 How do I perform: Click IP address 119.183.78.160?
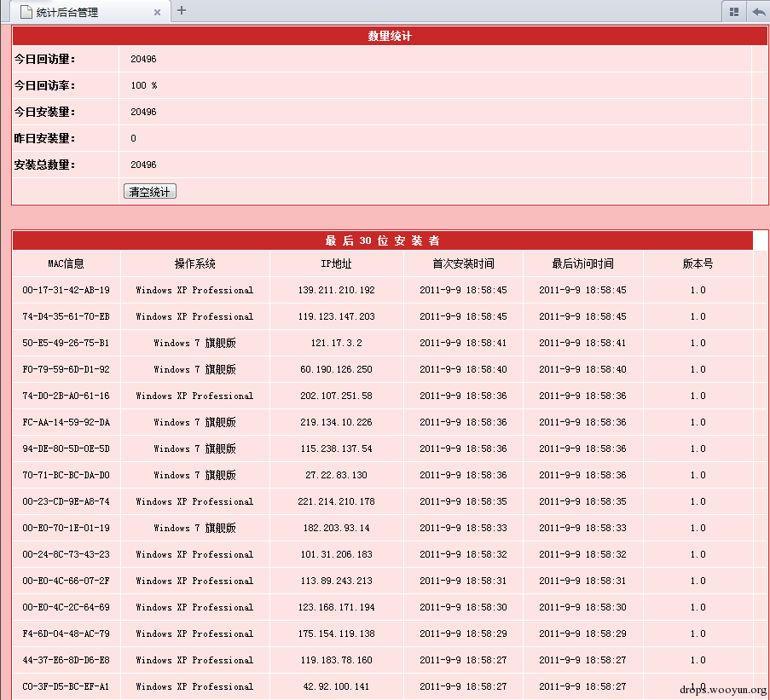tap(336, 661)
